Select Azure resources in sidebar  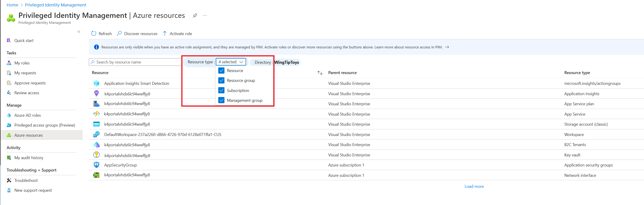click(42, 135)
